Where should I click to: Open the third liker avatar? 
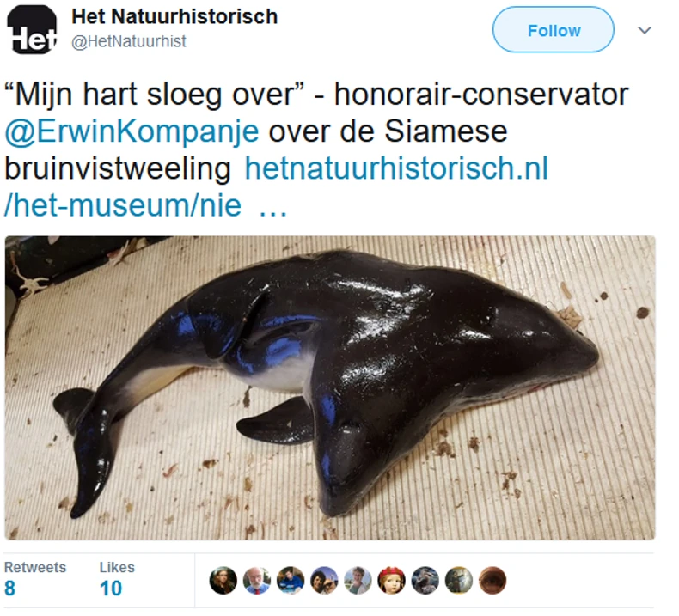291,580
